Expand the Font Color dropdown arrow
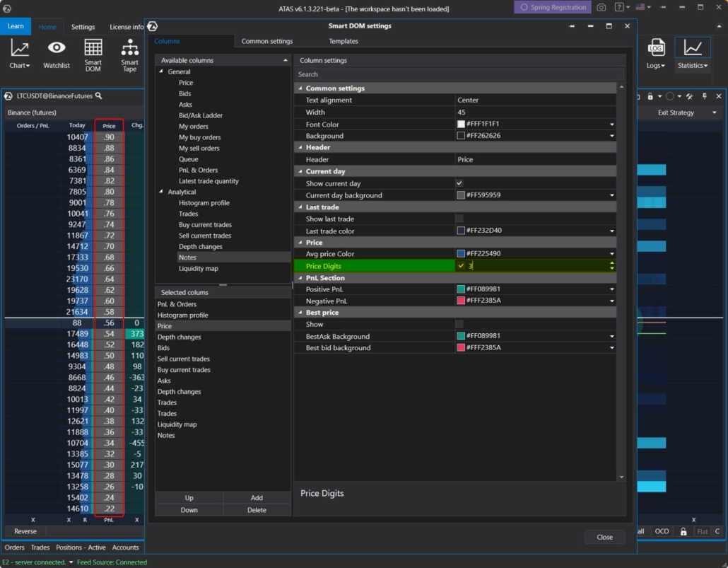 (x=611, y=124)
